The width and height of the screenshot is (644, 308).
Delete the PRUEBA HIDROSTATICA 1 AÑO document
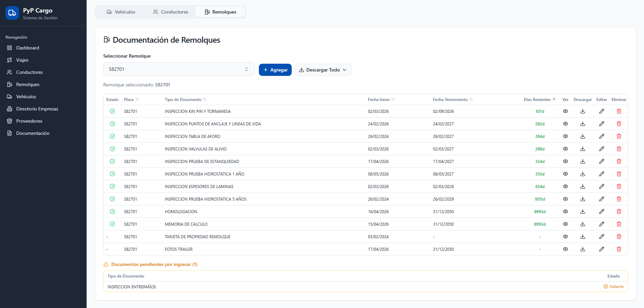pos(619,174)
